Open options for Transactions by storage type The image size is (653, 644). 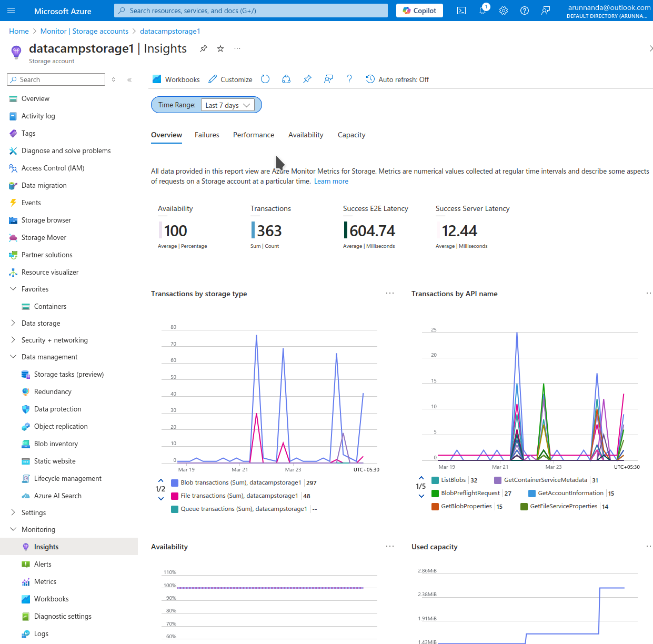(390, 293)
